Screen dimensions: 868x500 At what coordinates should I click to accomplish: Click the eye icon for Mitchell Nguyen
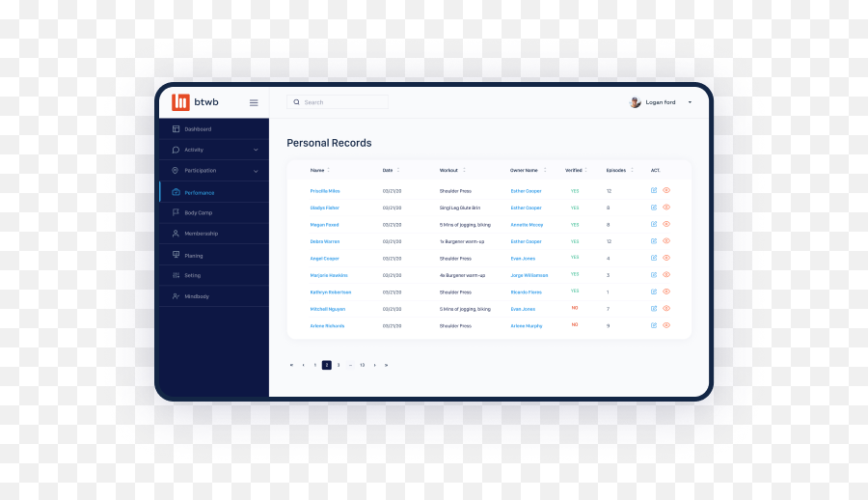[x=666, y=309]
